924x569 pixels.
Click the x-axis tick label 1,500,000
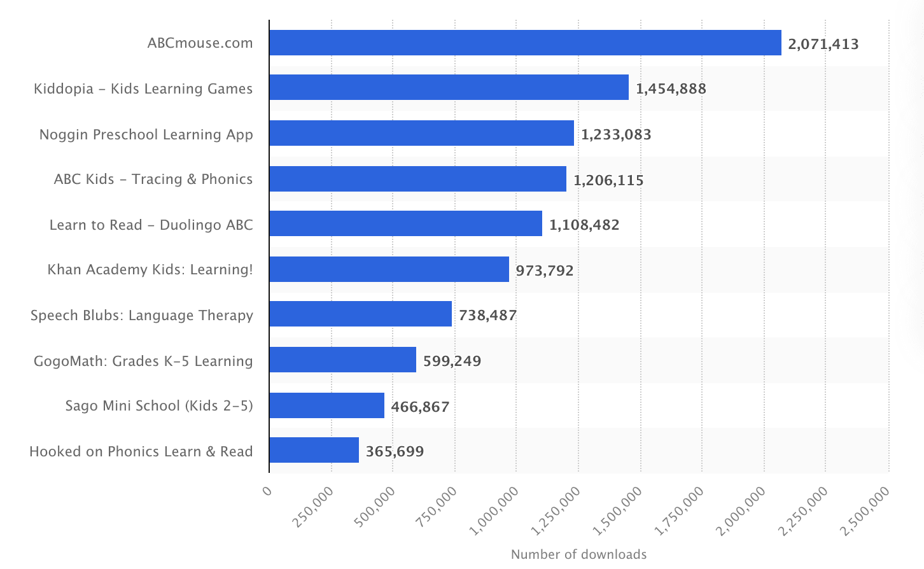[x=619, y=510]
